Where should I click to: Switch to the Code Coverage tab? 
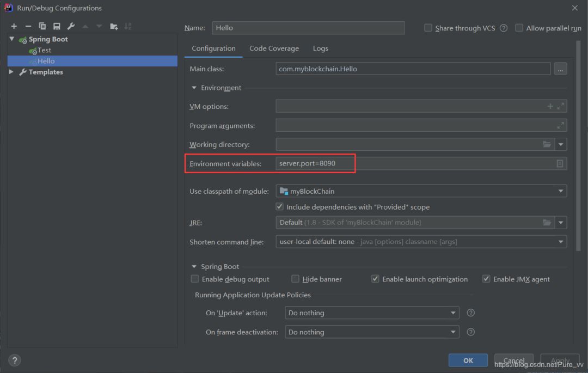point(274,48)
